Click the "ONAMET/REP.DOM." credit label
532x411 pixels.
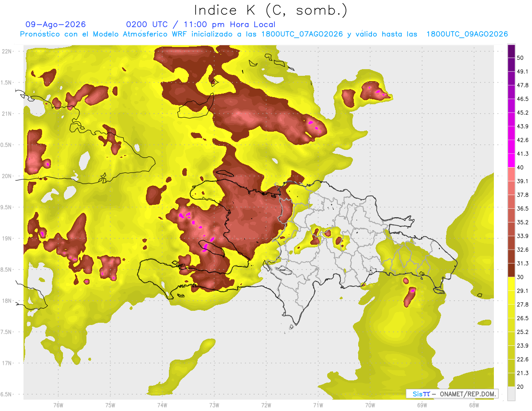point(468,394)
